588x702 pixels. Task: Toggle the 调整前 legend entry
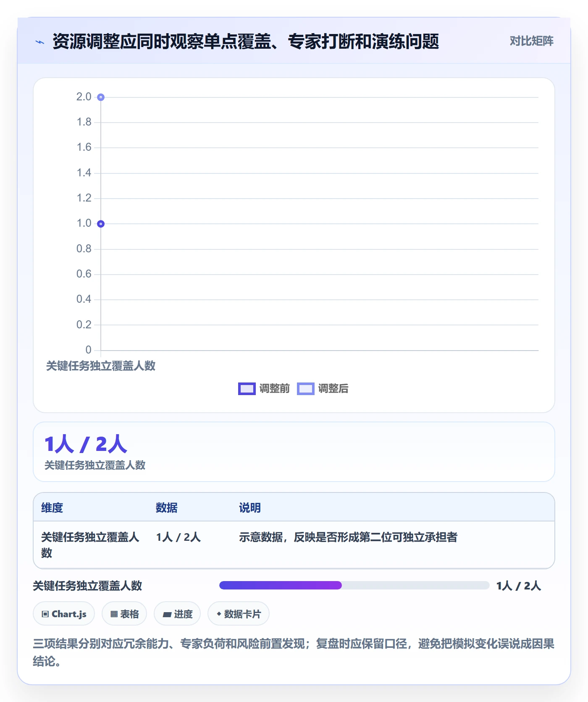264,388
